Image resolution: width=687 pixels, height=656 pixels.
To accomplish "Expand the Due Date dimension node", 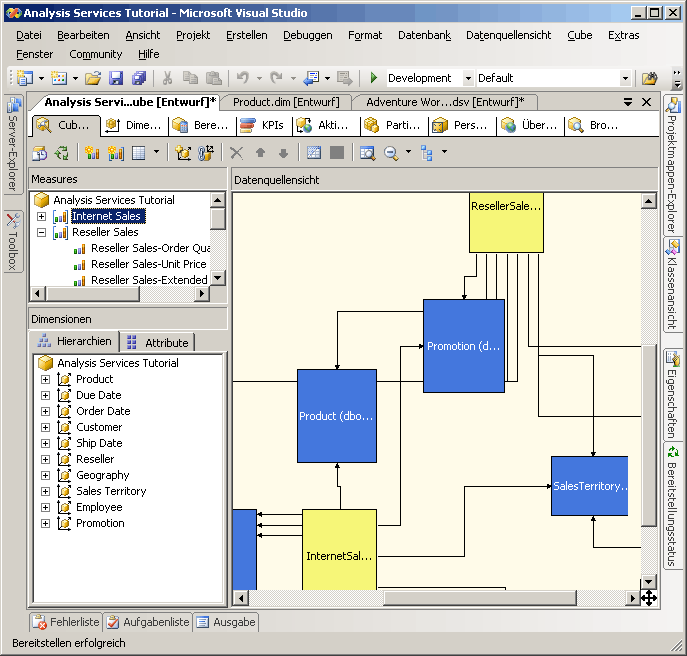I will coord(46,395).
